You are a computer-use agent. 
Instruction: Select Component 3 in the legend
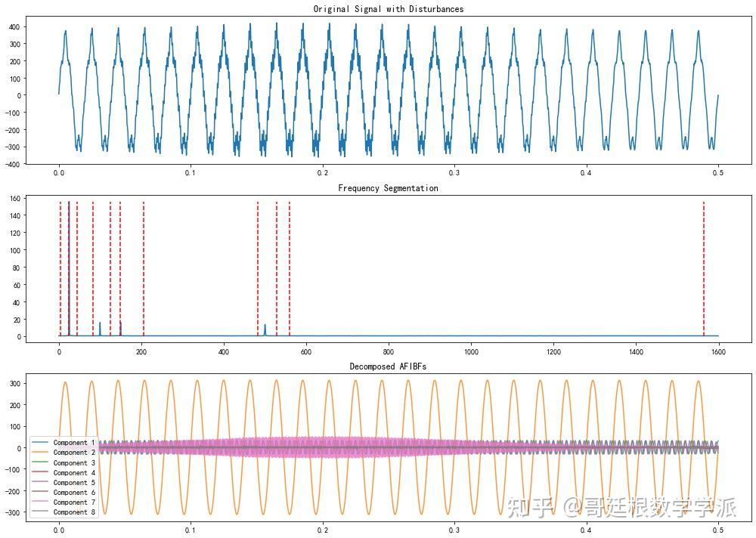point(64,462)
